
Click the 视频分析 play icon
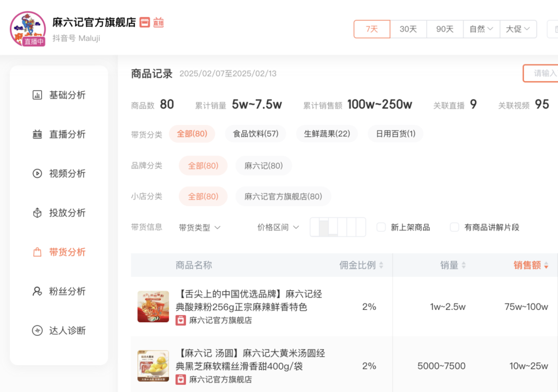(x=37, y=174)
